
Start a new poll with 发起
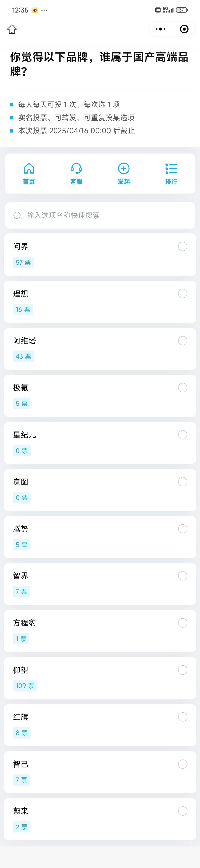(124, 174)
